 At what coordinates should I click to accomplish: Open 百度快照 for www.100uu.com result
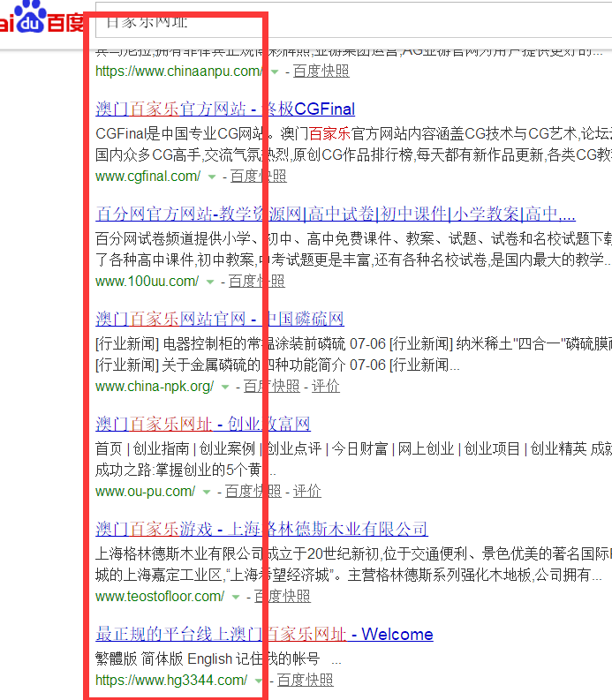[257, 282]
